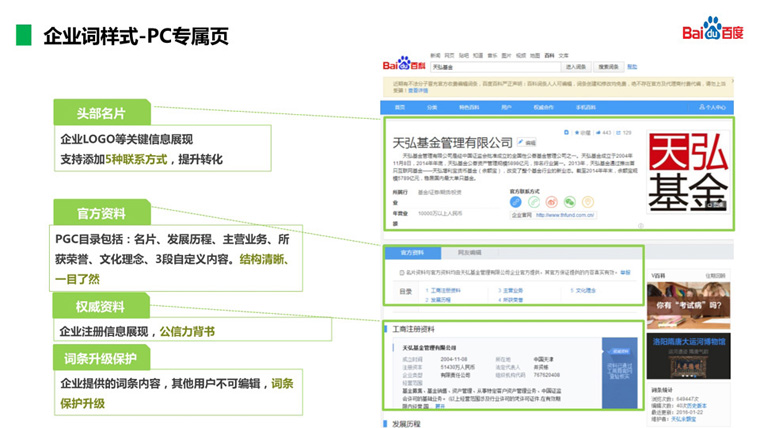Click the 发展历程 section heading
The width and height of the screenshot is (760, 428).
tap(406, 424)
